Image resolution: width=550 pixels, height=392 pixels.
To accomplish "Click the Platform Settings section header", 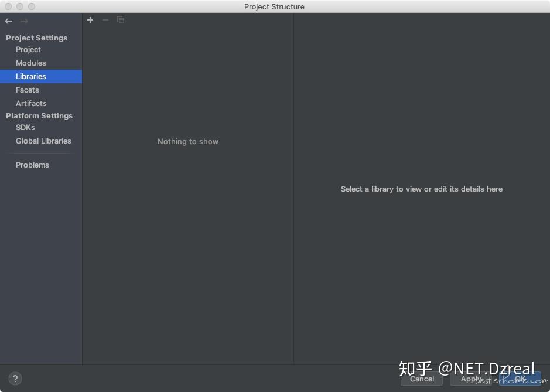I will point(39,115).
